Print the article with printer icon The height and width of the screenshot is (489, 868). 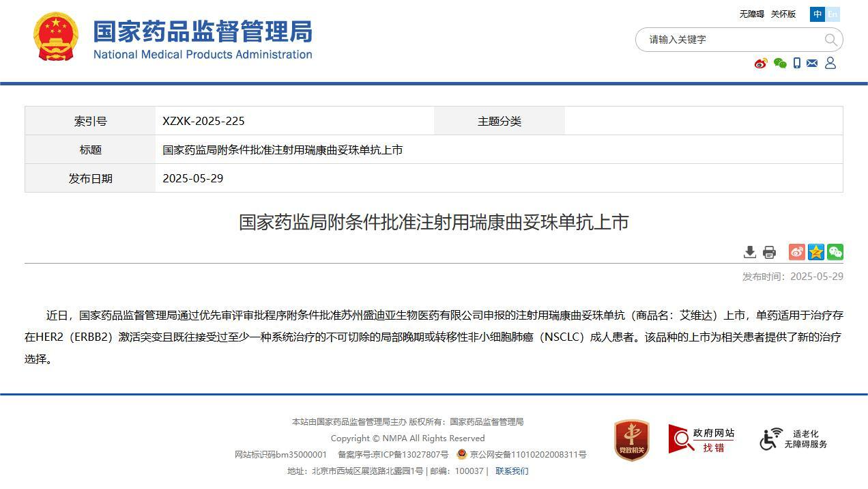pyautogui.click(x=769, y=252)
